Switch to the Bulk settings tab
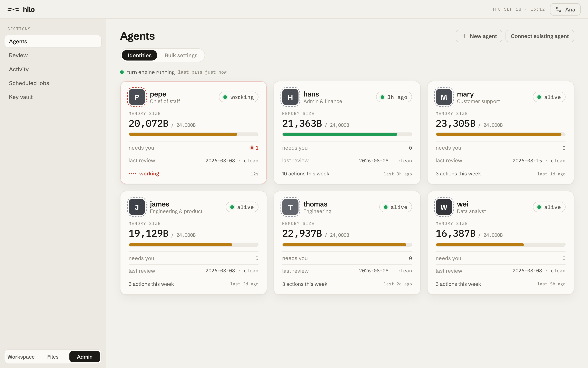Viewport: 588px width, 368px height. (x=181, y=55)
